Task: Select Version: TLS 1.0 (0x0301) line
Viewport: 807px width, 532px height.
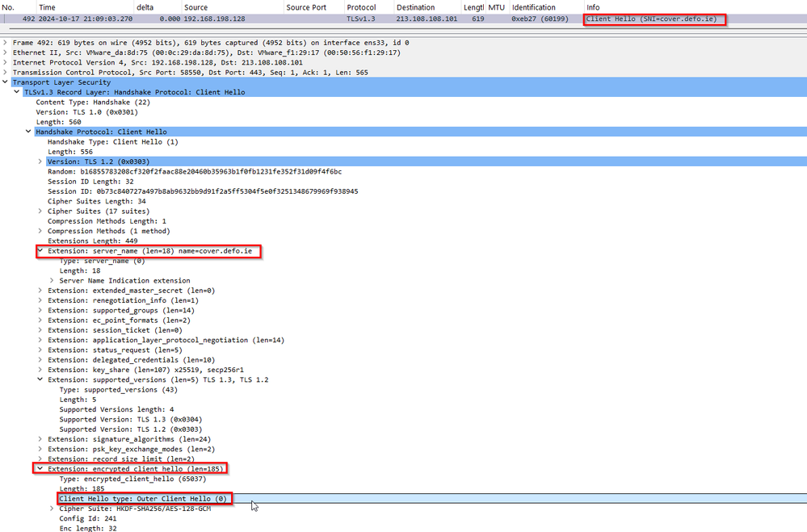Action: click(86, 112)
